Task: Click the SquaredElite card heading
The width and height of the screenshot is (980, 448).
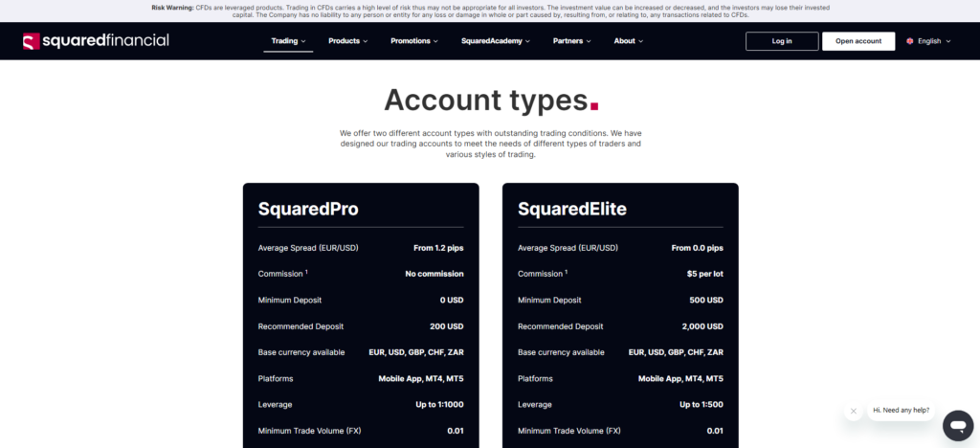Action: click(x=572, y=210)
